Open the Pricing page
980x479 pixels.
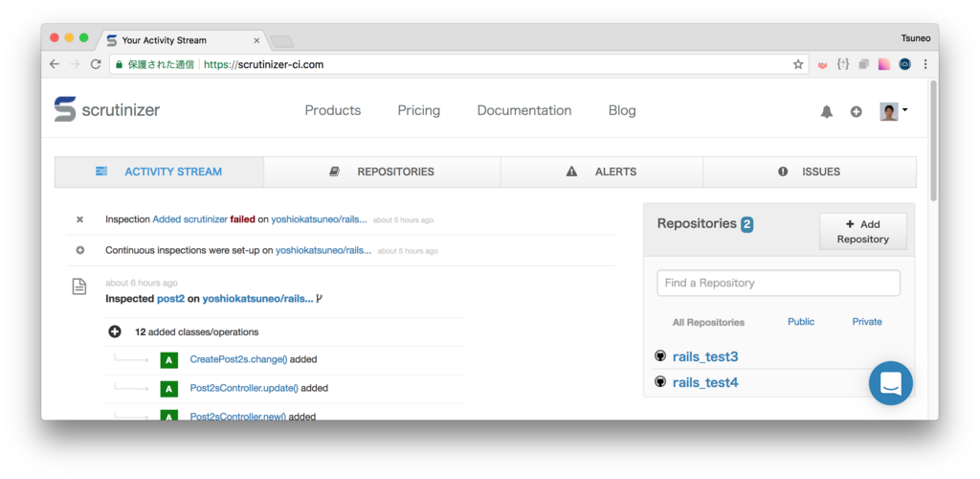[x=419, y=111]
